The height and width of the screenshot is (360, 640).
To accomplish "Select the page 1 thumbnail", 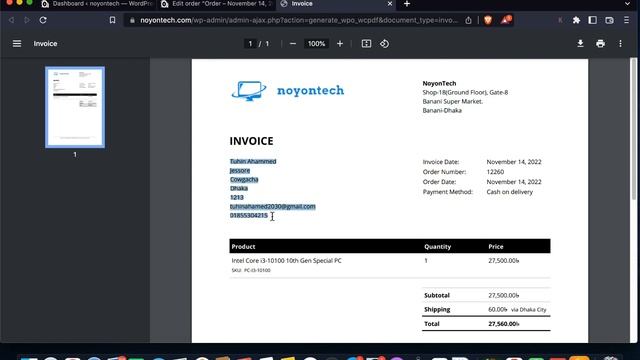I will tap(75, 107).
